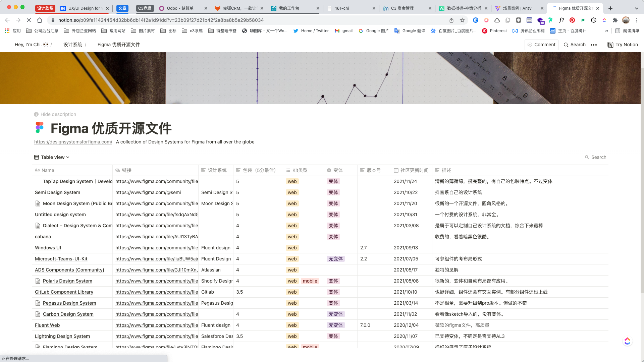Open the Google 翻译 bookmark

point(410,31)
